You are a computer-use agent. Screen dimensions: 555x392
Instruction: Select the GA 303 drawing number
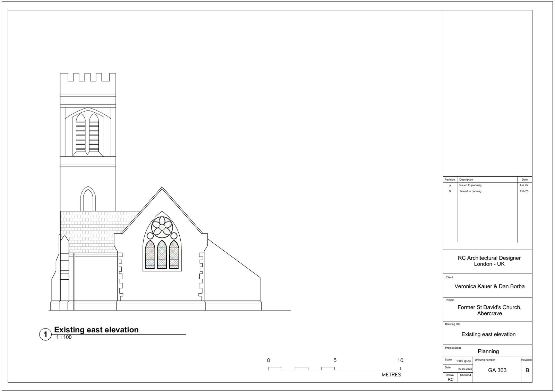point(497,370)
